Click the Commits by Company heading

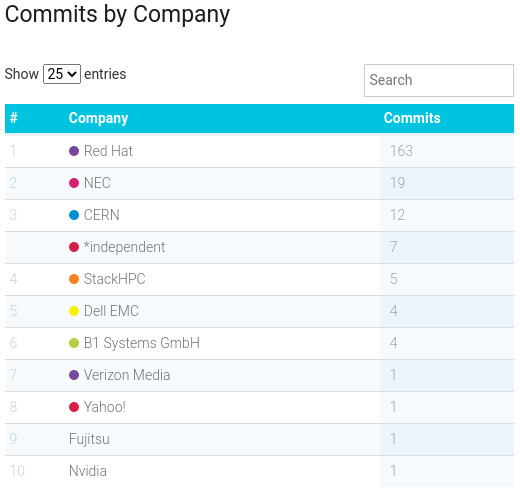click(x=117, y=15)
